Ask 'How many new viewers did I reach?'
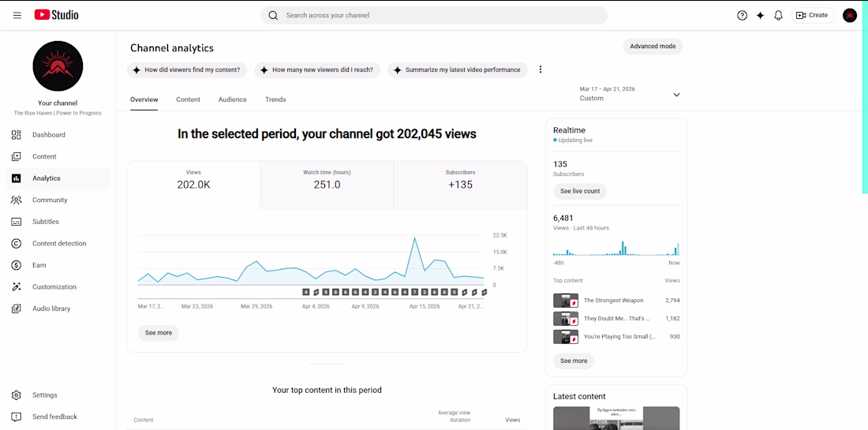Viewport: 868px width, 430px height. [317, 69]
